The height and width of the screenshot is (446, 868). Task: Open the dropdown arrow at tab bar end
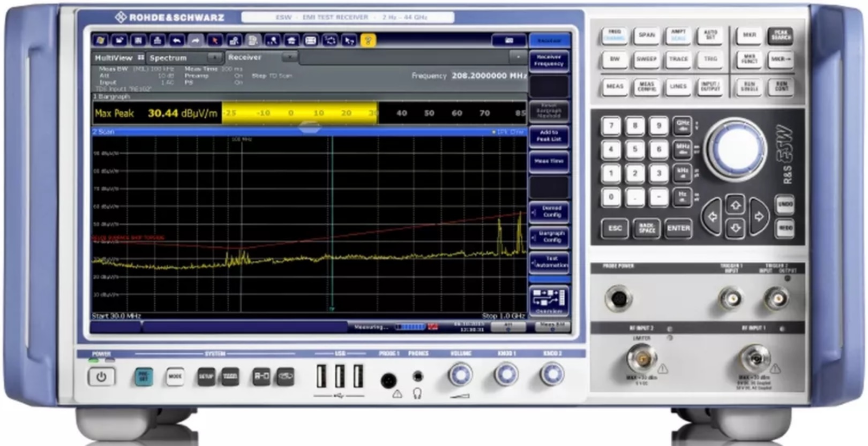[x=518, y=57]
